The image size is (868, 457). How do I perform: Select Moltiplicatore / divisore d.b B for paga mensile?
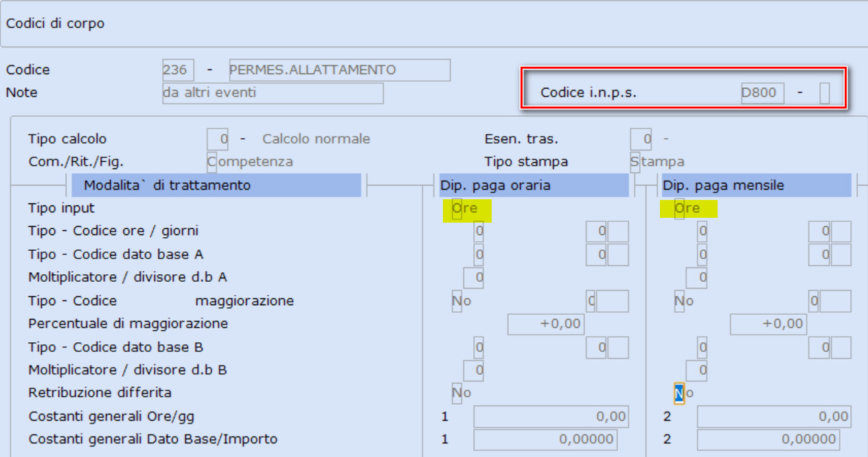point(696,370)
